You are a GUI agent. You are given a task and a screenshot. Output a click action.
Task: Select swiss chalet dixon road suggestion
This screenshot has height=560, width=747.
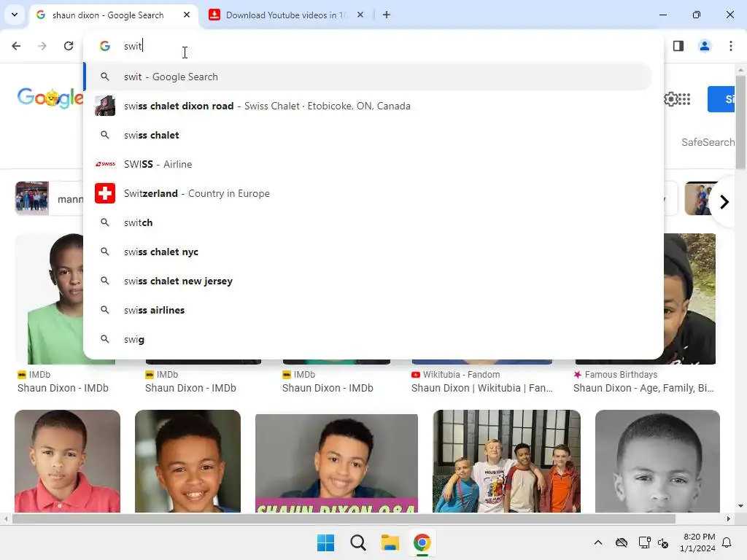(x=368, y=106)
